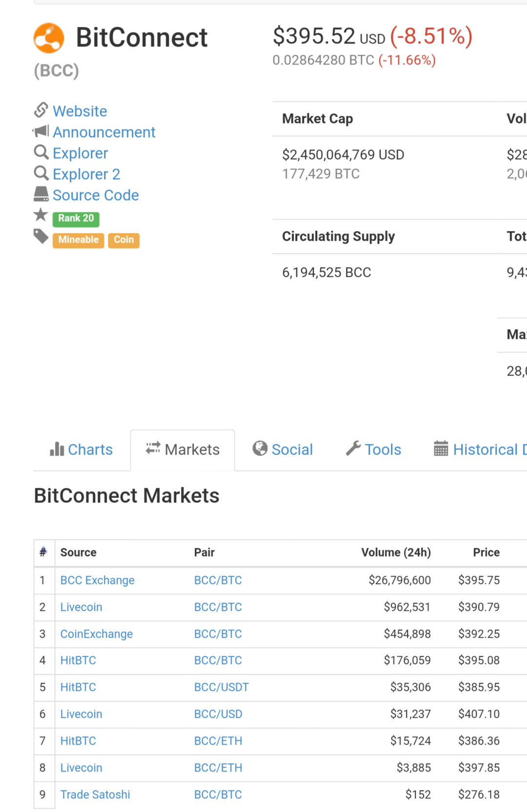Click the megaphone icon beside Announcement
Viewport: 527px width, 812px height.
pos(41,131)
